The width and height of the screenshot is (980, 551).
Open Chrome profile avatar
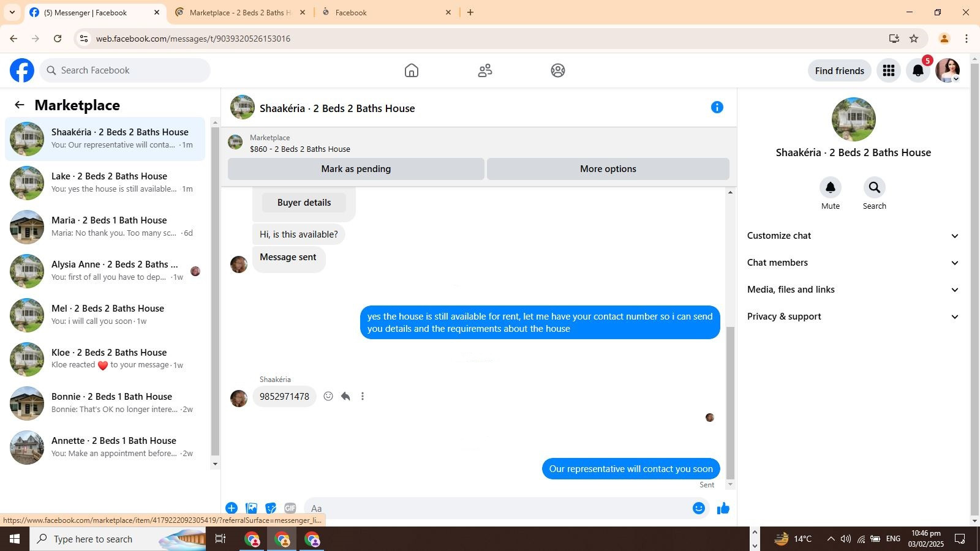pos(944,39)
